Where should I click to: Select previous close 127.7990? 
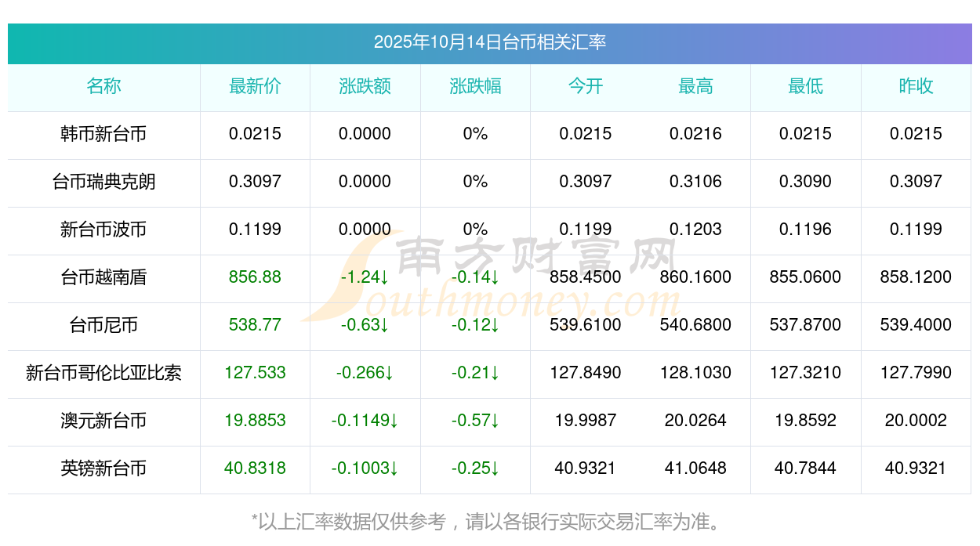pyautogui.click(x=916, y=373)
